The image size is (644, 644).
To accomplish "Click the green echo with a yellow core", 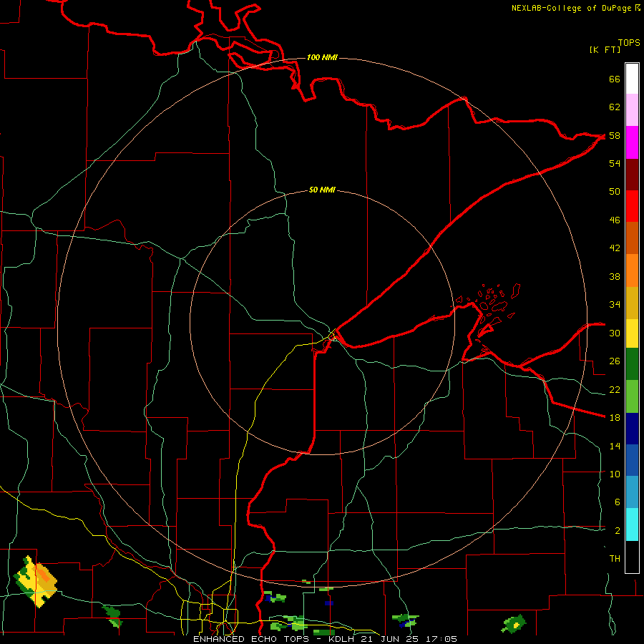I will coord(514,624).
